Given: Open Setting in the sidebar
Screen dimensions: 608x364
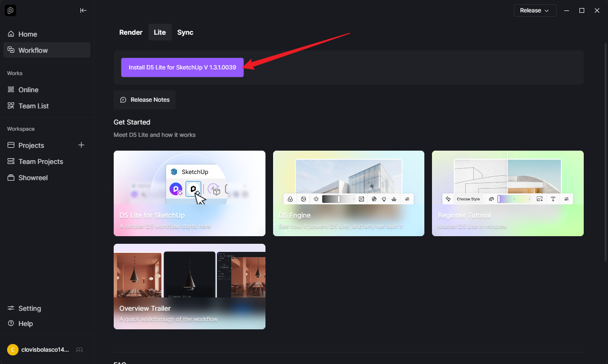Looking at the screenshot, I should (x=29, y=308).
